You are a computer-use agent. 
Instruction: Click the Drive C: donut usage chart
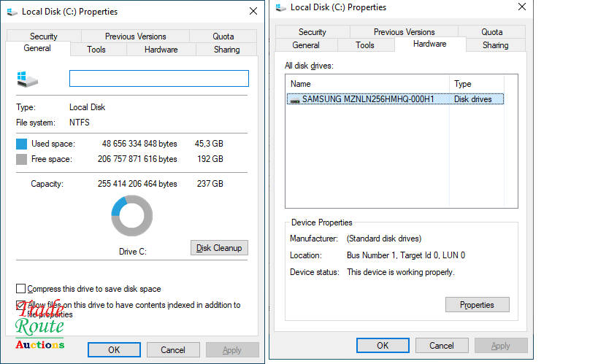pyautogui.click(x=132, y=216)
